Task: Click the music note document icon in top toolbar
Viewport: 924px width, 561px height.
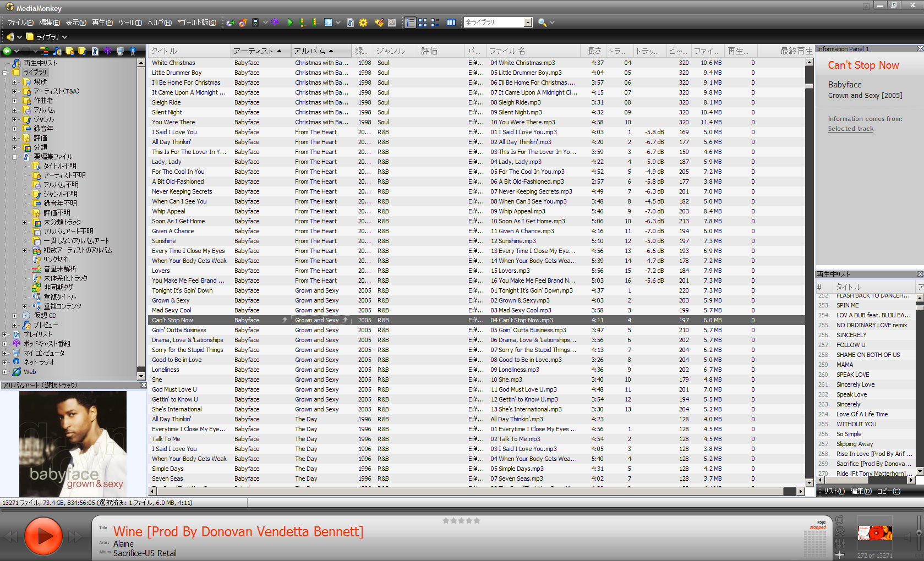Action: click(x=350, y=23)
